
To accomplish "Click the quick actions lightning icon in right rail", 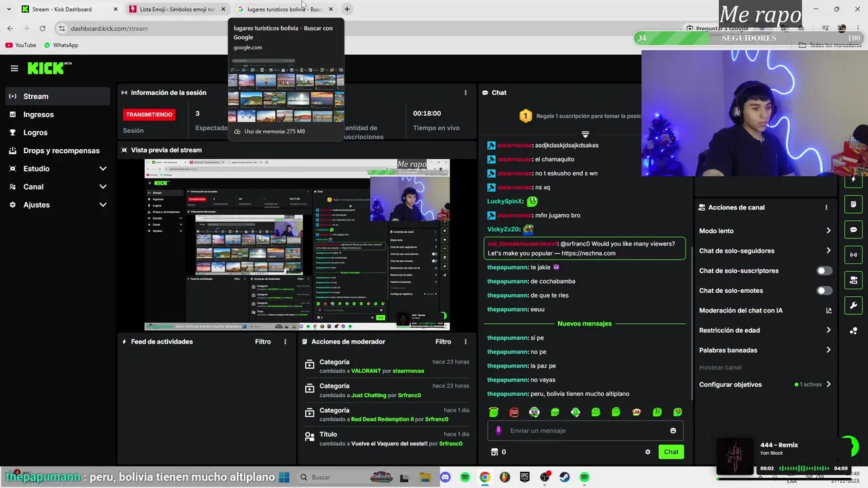I will (853, 180).
